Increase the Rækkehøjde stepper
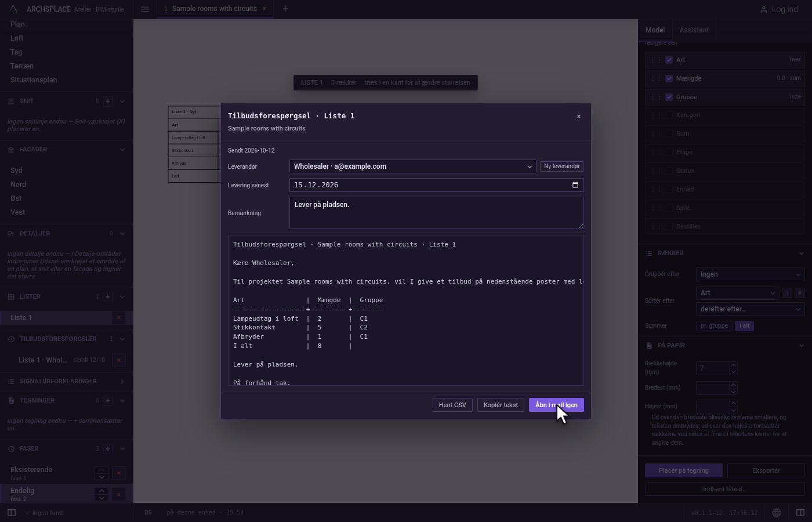Screen dimensions: 812x522 (x=733, y=365)
